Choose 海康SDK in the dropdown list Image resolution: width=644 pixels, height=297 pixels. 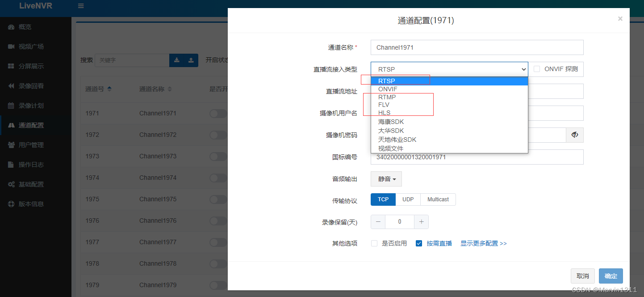click(449, 122)
